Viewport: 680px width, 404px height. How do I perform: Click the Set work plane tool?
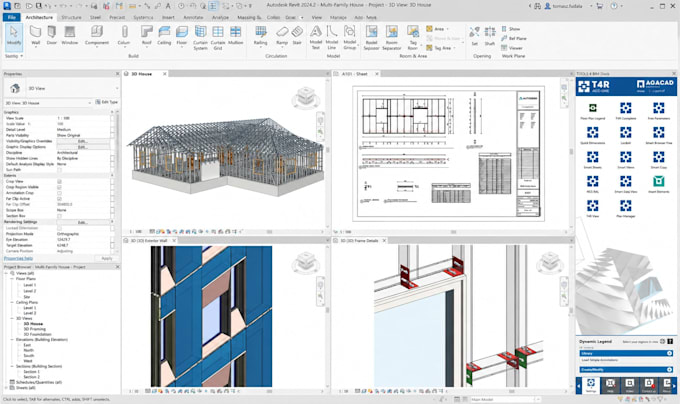(474, 36)
